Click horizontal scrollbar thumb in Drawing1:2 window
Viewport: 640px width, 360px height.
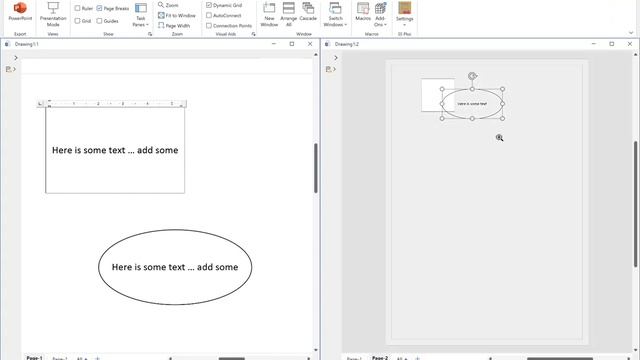[560, 358]
